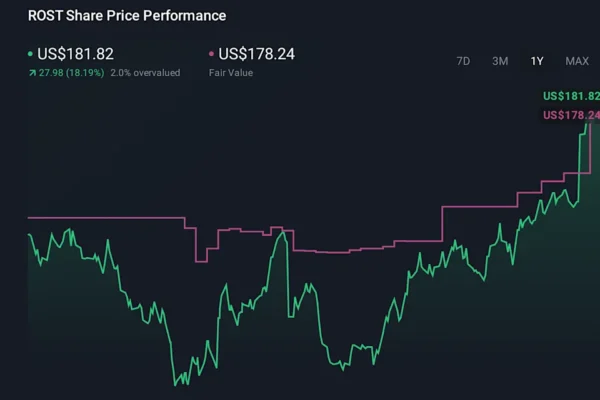The width and height of the screenshot is (600, 400).
Task: Show the MAX time range
Action: [576, 61]
